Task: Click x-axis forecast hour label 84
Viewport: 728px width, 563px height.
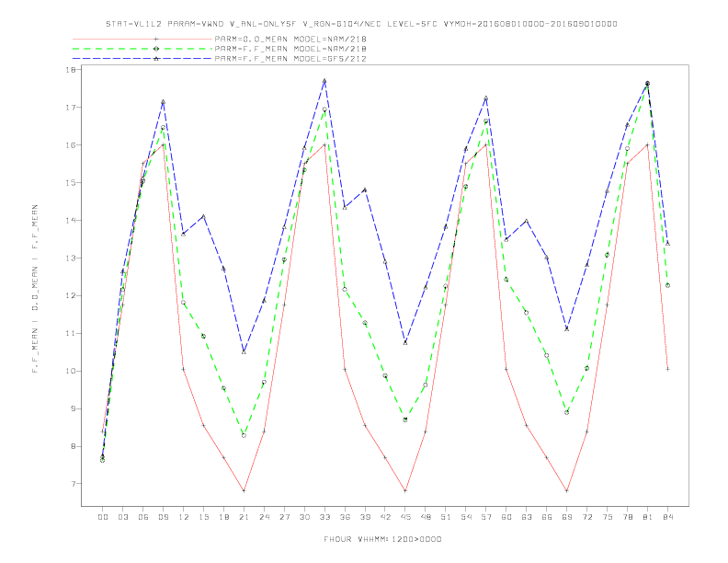Action: [x=667, y=517]
